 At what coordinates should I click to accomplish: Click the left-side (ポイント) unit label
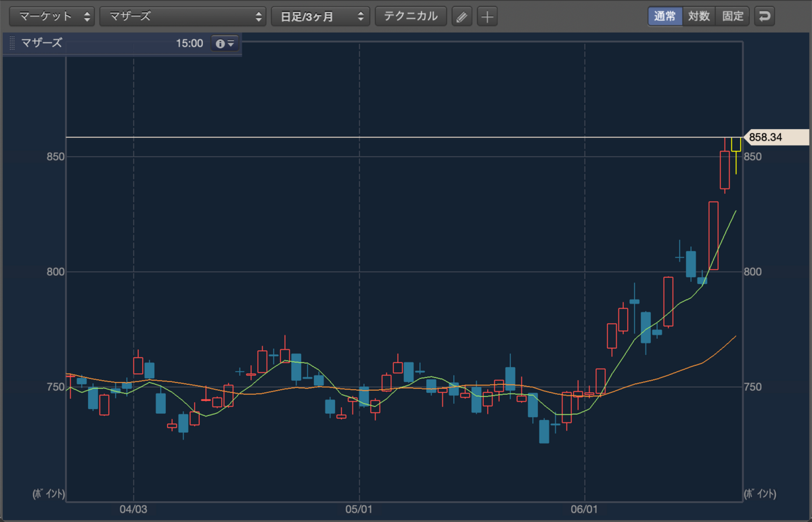click(49, 494)
